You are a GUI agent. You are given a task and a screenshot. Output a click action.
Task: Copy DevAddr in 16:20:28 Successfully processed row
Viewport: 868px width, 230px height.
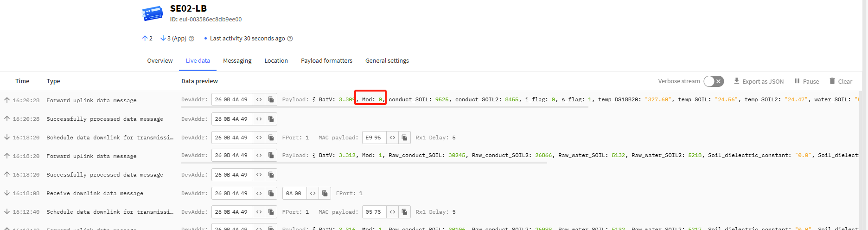pos(271,119)
